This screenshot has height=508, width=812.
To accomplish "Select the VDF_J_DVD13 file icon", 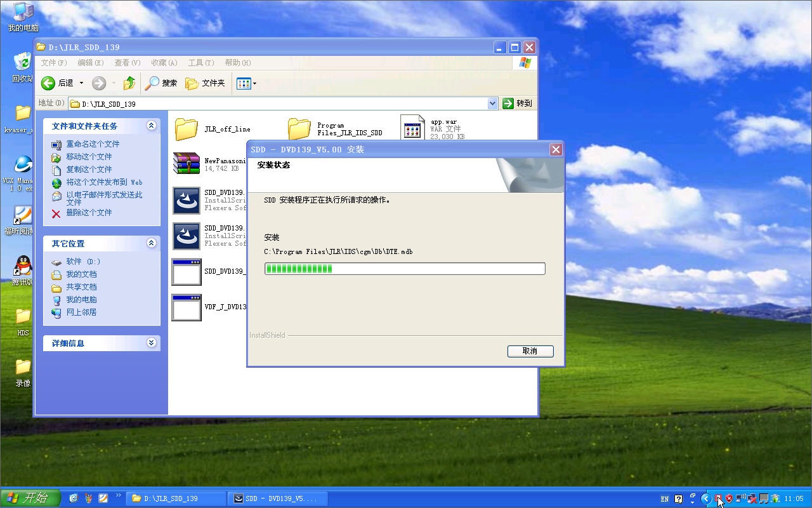I will tap(187, 307).
